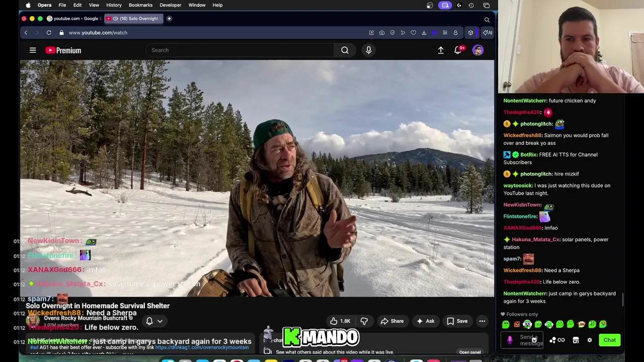This screenshot has height=362, width=644.
Task: Dislike the video with thumbs down
Action: [x=364, y=321]
